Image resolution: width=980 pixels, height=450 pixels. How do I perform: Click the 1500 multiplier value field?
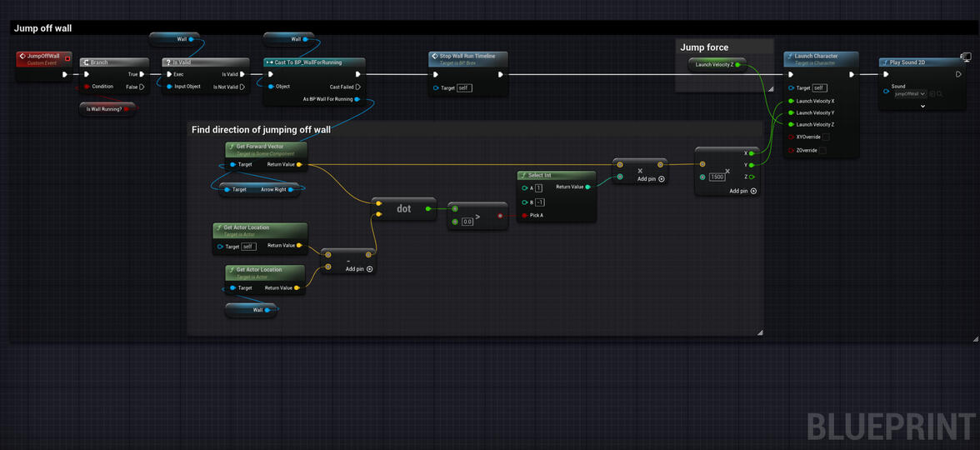click(717, 177)
